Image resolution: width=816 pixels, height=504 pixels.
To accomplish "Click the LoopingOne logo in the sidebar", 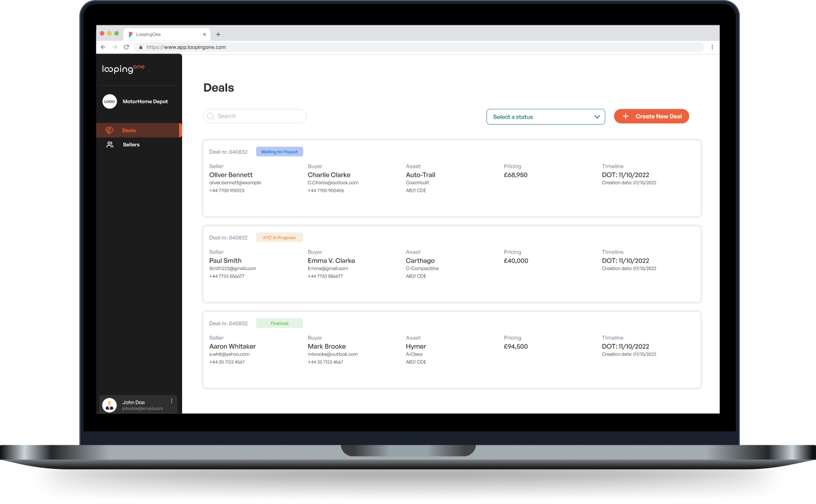I will coord(123,69).
